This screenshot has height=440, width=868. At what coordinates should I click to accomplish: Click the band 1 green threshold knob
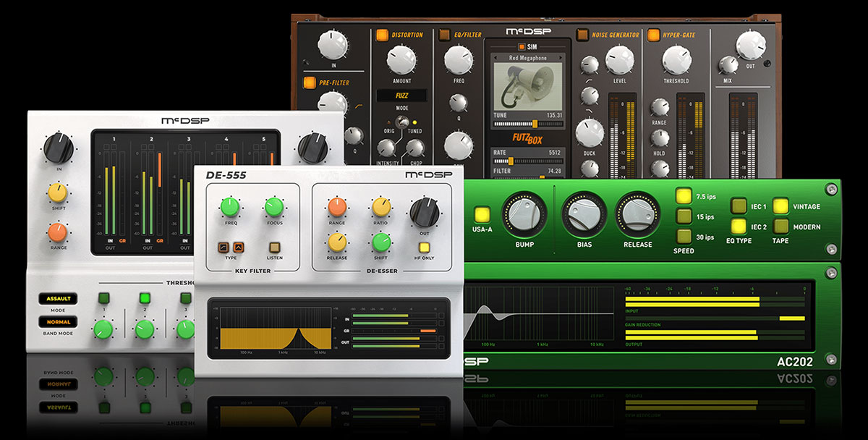tap(103, 330)
